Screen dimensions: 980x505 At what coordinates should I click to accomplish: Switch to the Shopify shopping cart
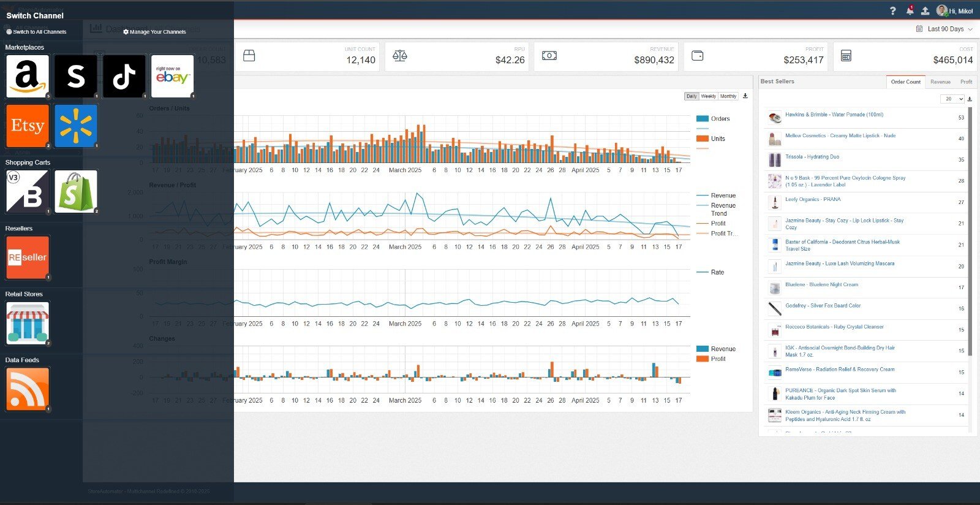76,192
